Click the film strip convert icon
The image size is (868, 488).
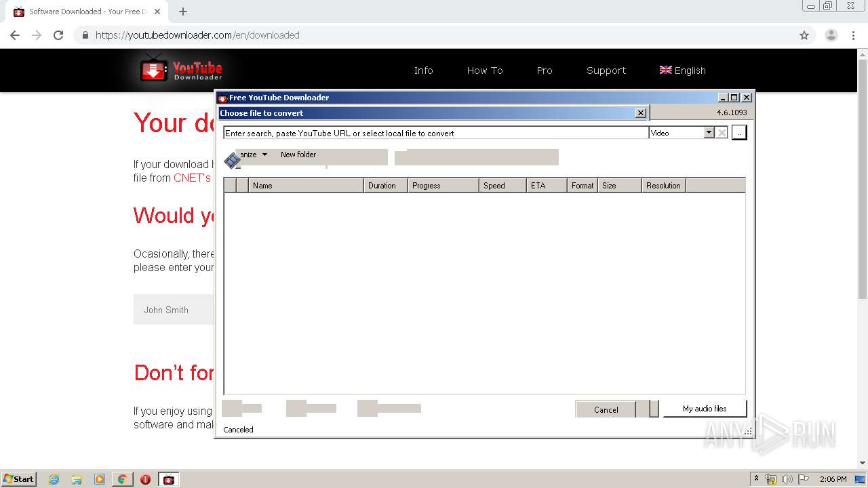pyautogui.click(x=232, y=160)
